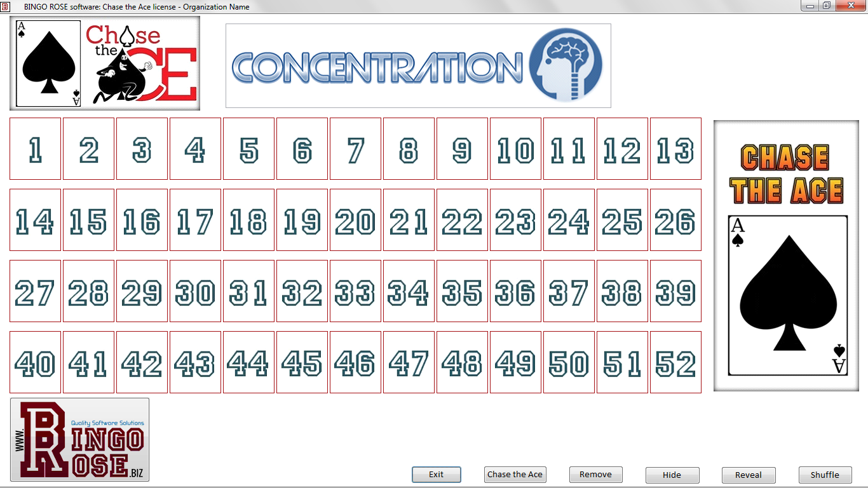This screenshot has width=868, height=488.
Task: Pick card number 26
Action: [x=675, y=219]
